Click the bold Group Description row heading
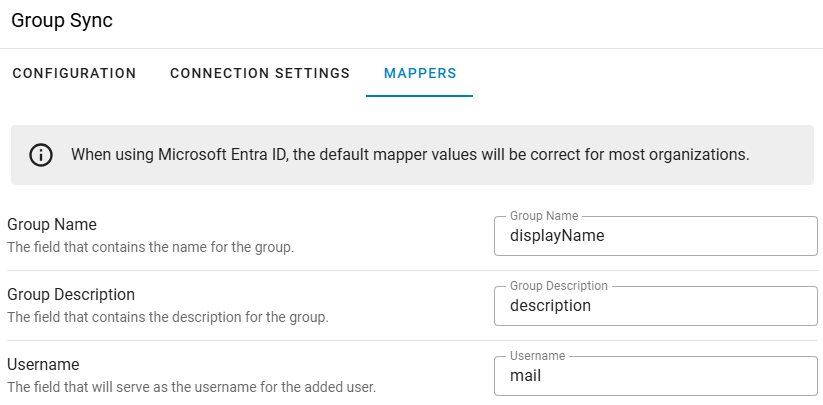This screenshot has width=823, height=405. coord(71,295)
